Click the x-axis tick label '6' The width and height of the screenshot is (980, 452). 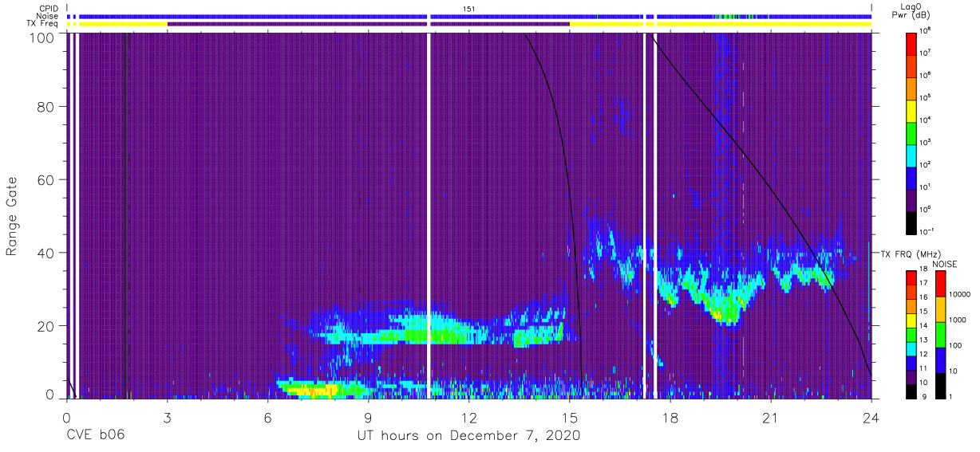point(267,418)
